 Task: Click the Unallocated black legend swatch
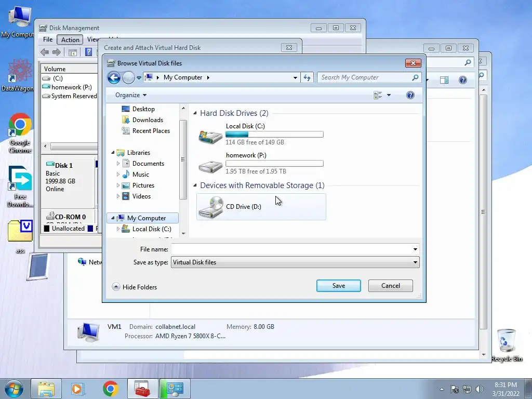click(x=47, y=229)
